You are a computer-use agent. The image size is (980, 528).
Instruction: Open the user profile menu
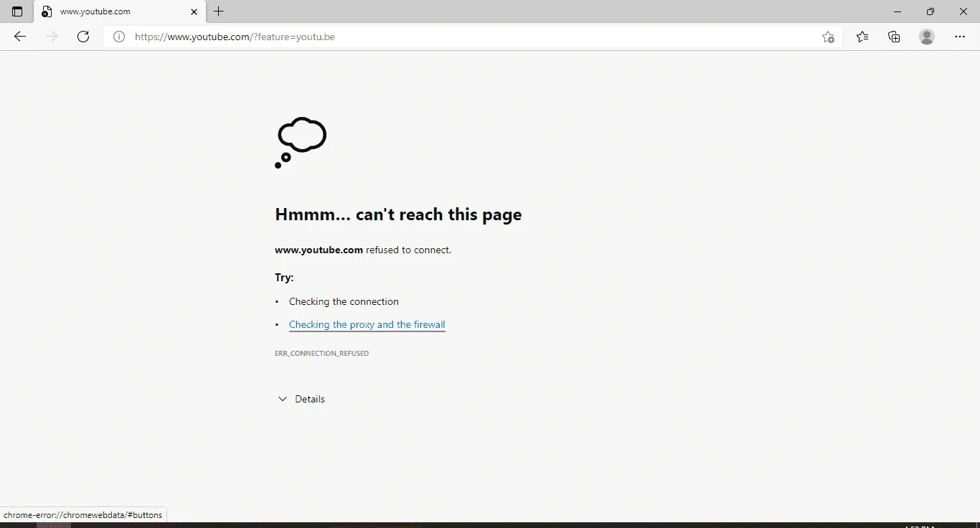pyautogui.click(x=927, y=37)
